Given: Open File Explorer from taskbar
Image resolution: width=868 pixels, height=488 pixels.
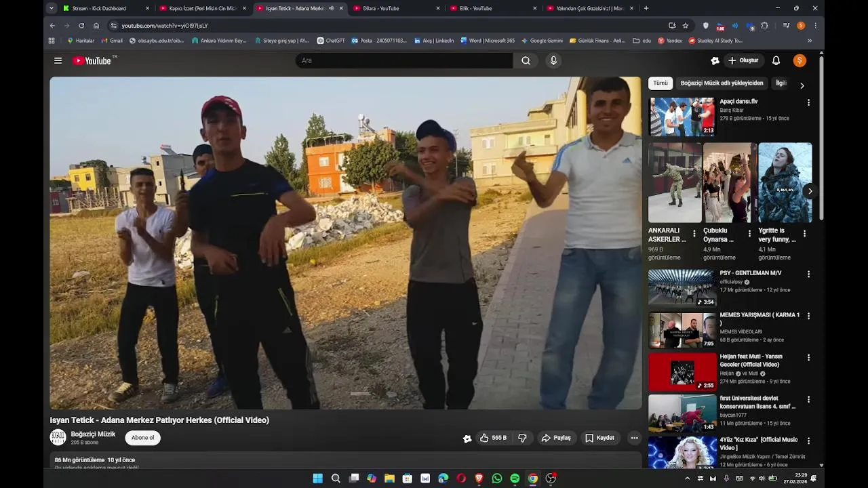Looking at the screenshot, I should pyautogui.click(x=389, y=479).
